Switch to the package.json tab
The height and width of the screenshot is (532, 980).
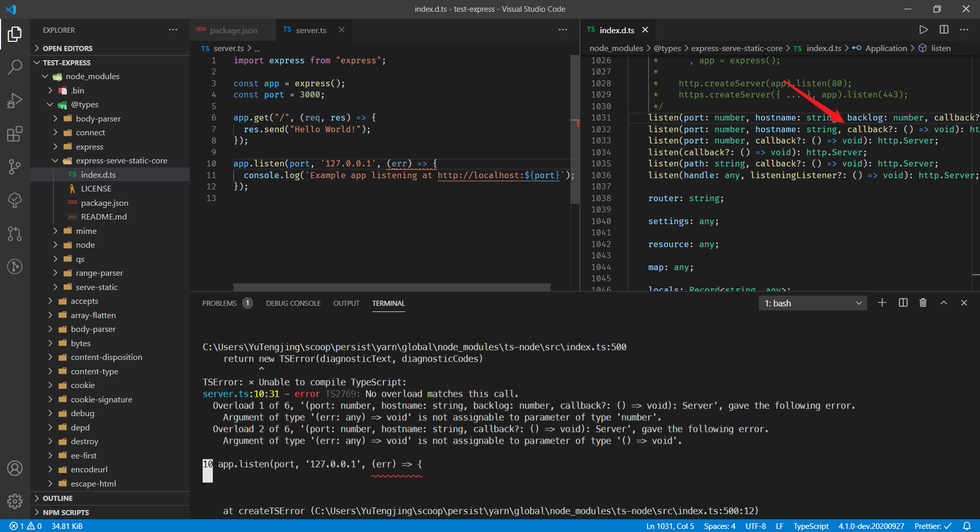click(x=233, y=30)
